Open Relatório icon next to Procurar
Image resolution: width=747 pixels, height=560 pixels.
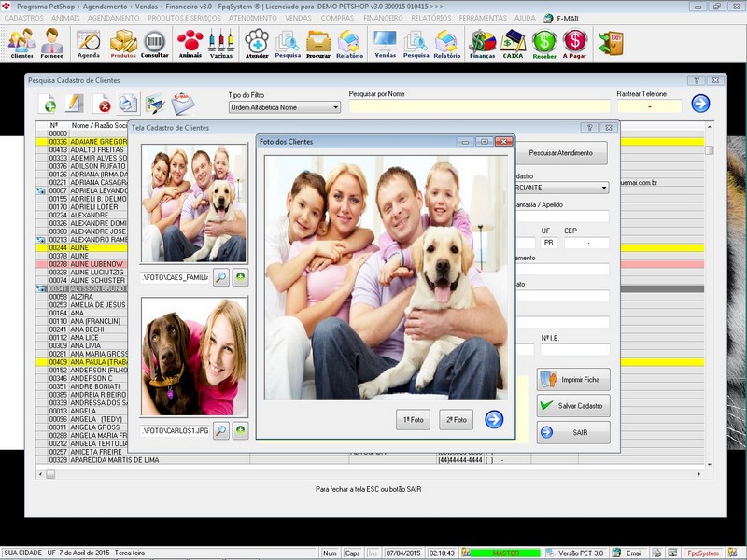(x=349, y=43)
